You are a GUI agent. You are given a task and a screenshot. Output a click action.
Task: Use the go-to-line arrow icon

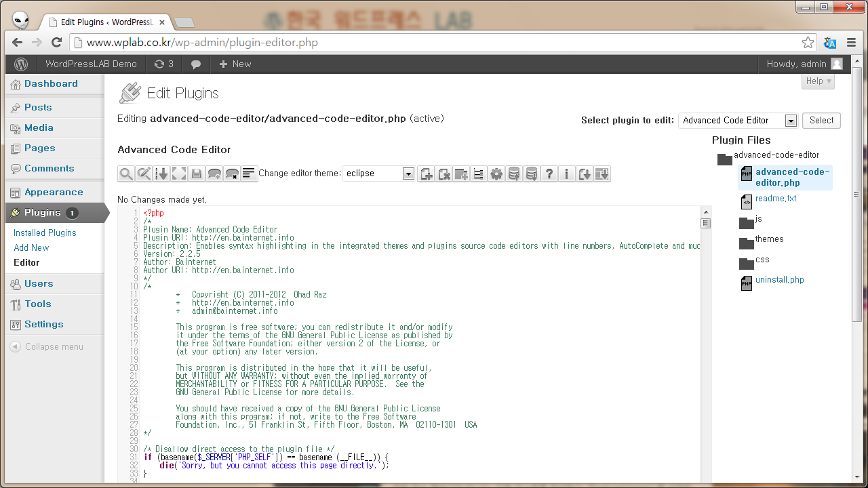pyautogui.click(x=161, y=174)
